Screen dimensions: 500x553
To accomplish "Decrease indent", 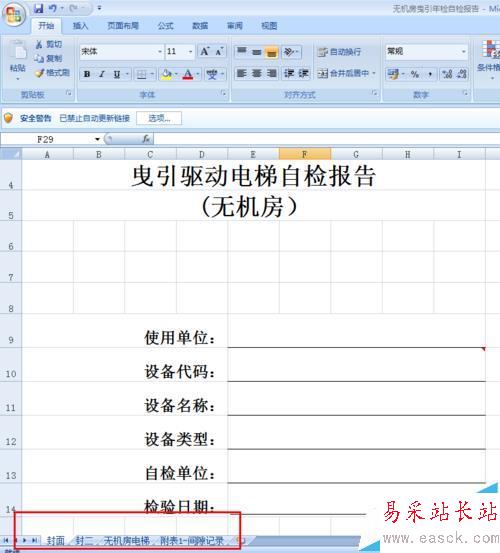I will coord(289,73).
